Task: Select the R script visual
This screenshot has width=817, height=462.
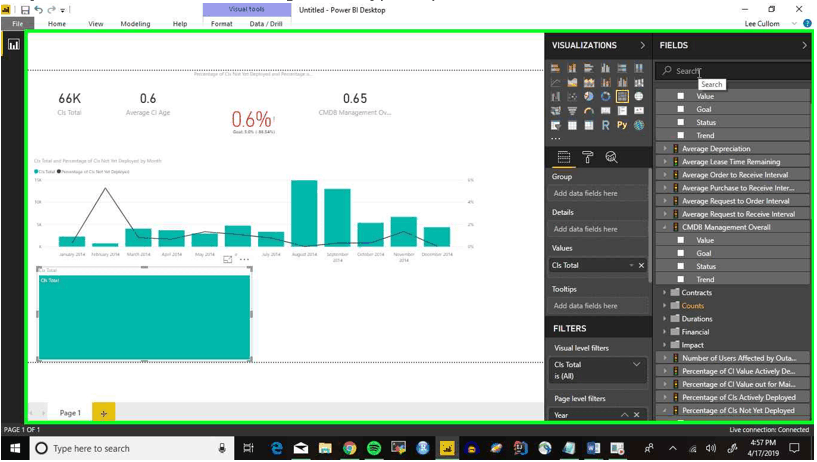Action: (605, 125)
